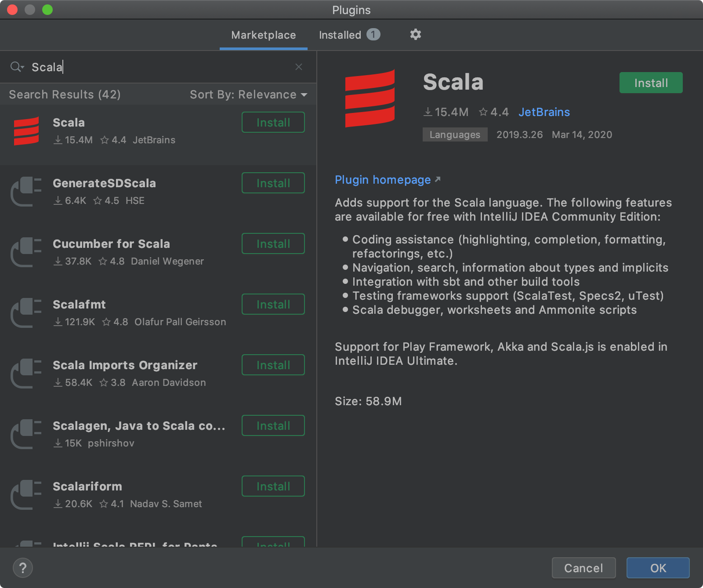Click the 15.4M downloads count in details
Viewport: 703px width, 588px height.
[x=446, y=112]
